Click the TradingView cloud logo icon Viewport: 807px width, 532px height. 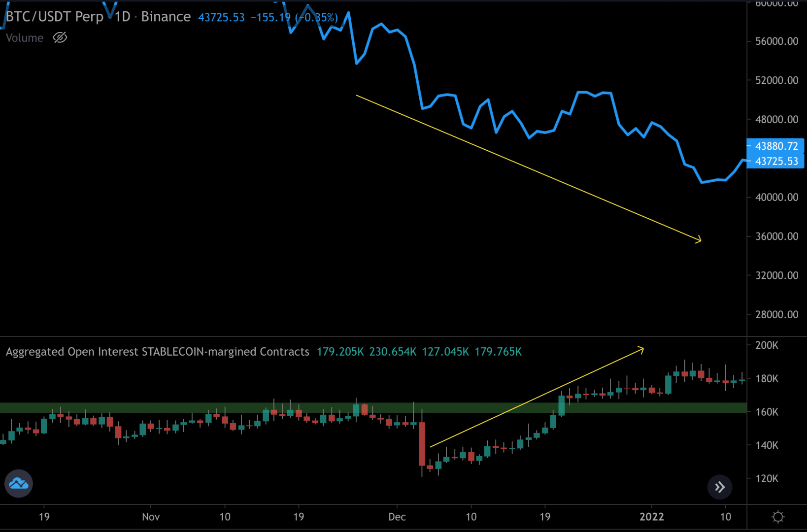coord(19,483)
